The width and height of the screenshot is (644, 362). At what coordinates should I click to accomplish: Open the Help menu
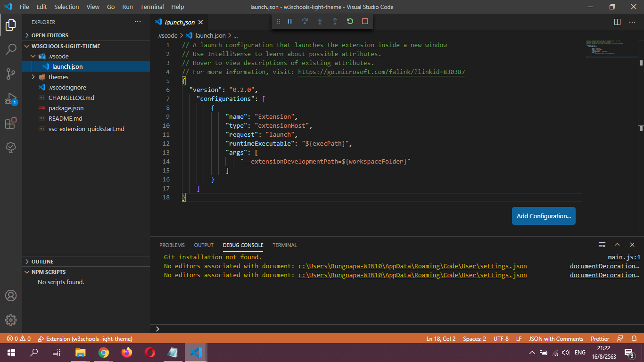178,7
